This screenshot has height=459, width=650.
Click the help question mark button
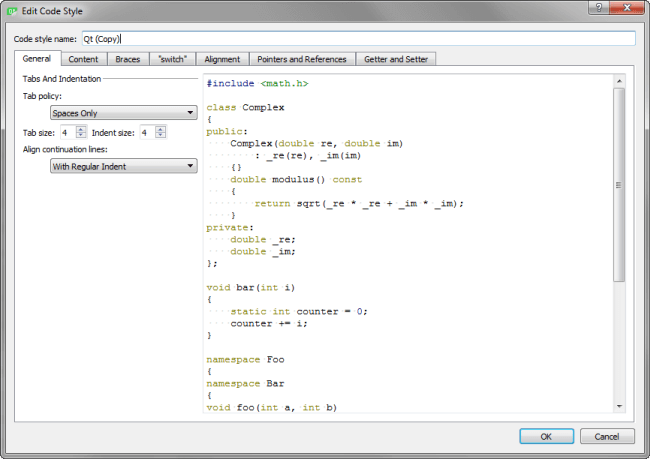pyautogui.click(x=599, y=7)
